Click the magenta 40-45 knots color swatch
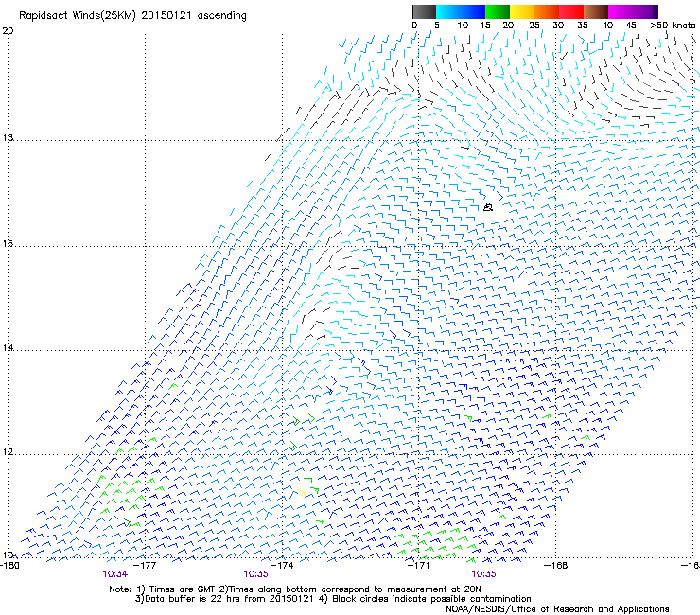 (621, 11)
